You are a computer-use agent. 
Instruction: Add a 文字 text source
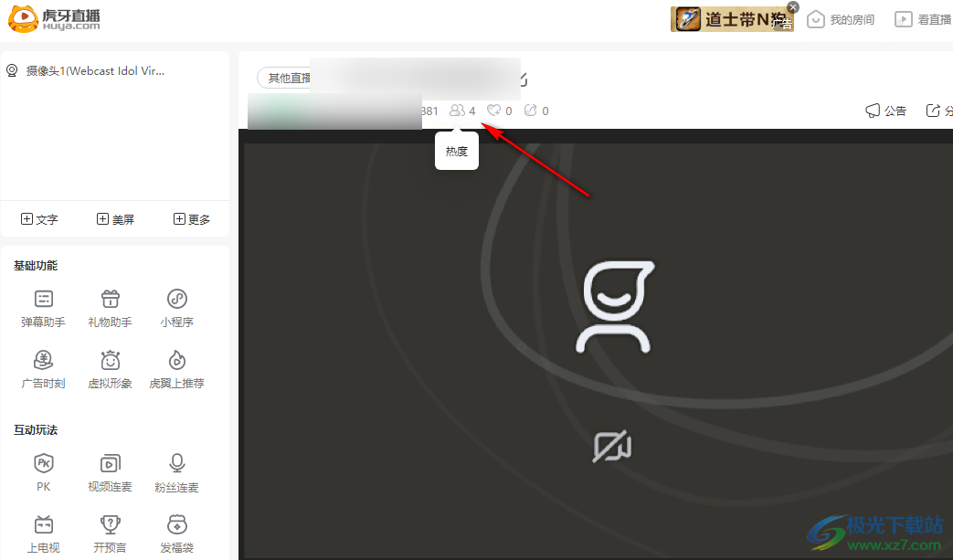[x=39, y=219]
